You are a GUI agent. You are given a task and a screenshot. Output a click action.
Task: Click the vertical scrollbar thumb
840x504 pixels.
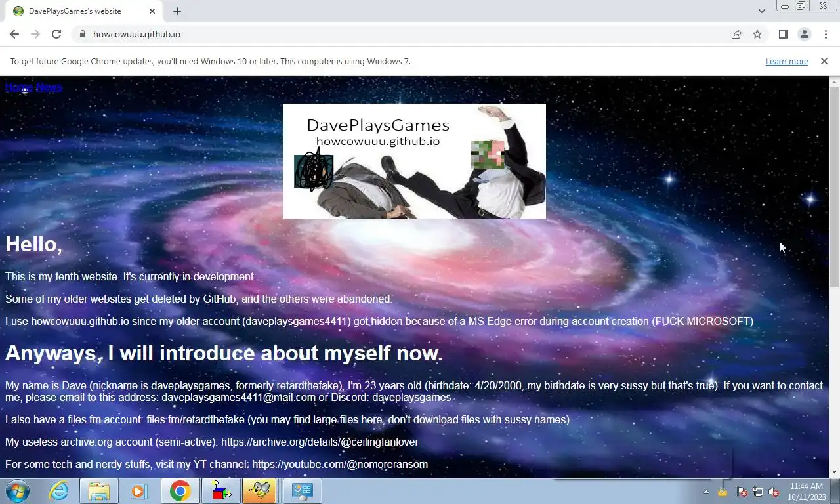tap(835, 186)
